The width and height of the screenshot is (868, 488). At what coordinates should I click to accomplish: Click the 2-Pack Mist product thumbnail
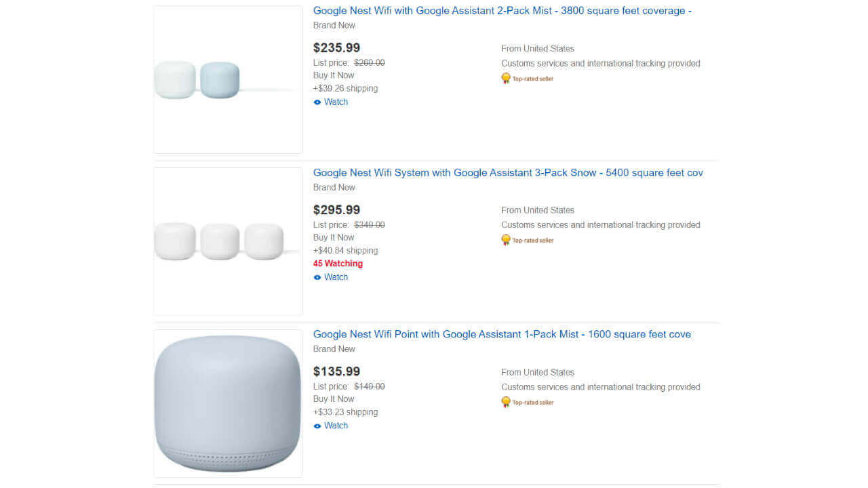[228, 80]
